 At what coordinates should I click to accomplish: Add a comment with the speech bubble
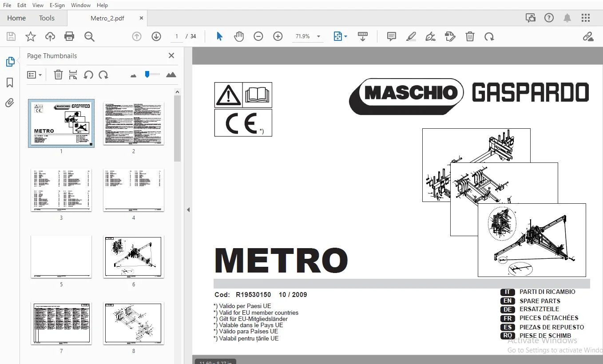pyautogui.click(x=392, y=36)
